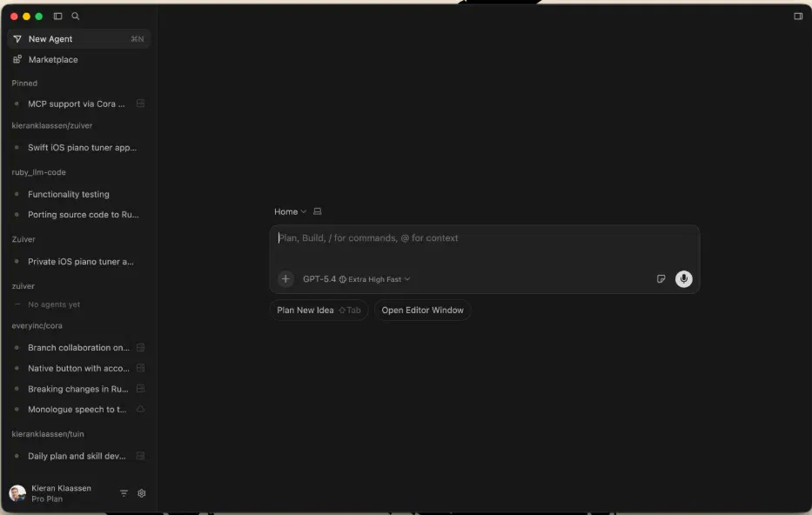
Task: Click the archive icon beside MCP support agent
Action: pyautogui.click(x=140, y=104)
